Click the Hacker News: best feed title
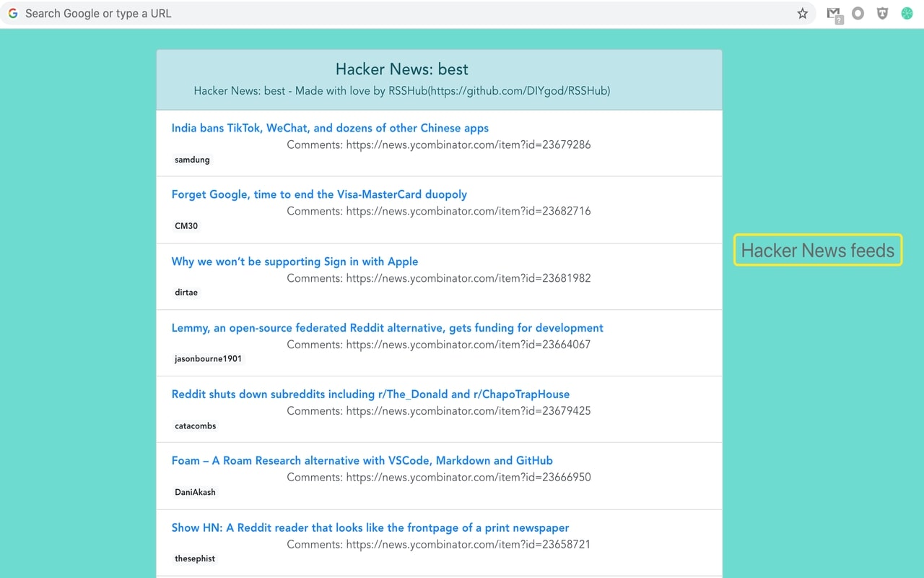The height and width of the screenshot is (578, 924). [x=402, y=69]
